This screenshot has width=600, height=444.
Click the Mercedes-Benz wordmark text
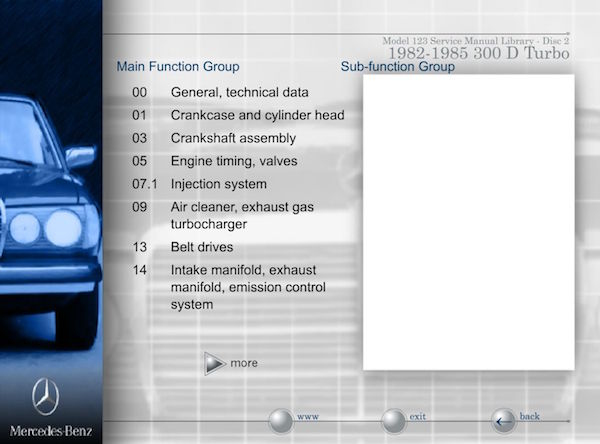(x=51, y=431)
